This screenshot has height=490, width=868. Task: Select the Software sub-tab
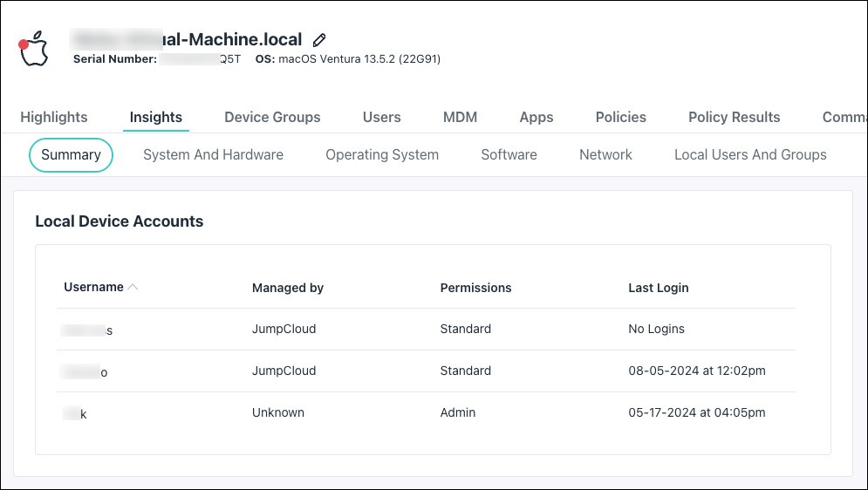tap(509, 154)
